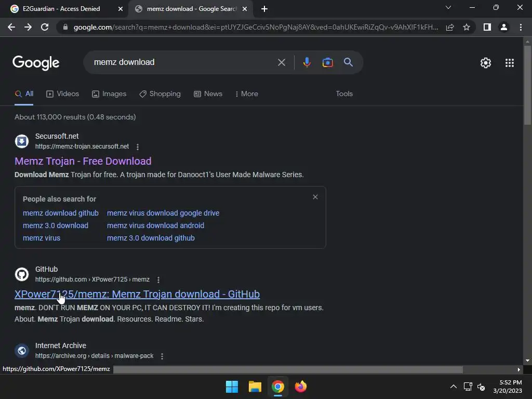Open Firefox from taskbar
Viewport: 532px width, 399px height.
tap(301, 387)
